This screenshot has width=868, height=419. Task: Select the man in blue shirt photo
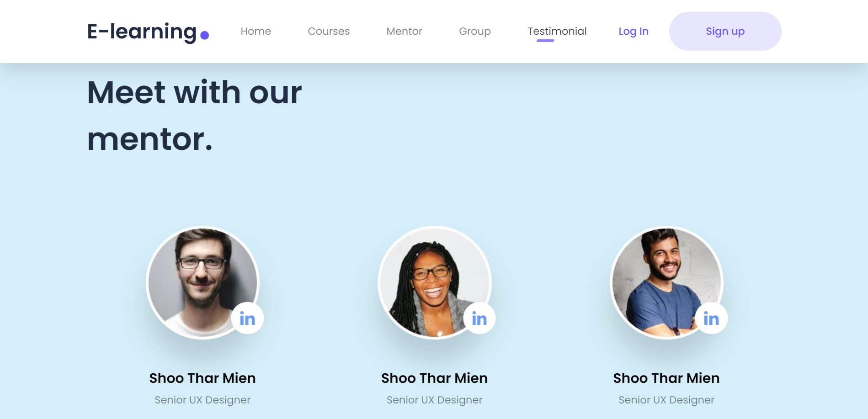666,283
